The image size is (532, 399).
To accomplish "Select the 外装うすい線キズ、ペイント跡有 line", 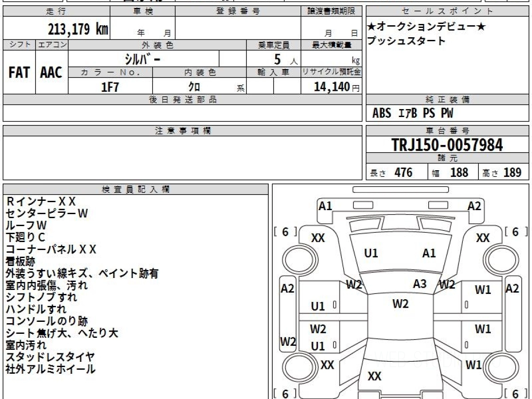I will tap(82, 274).
